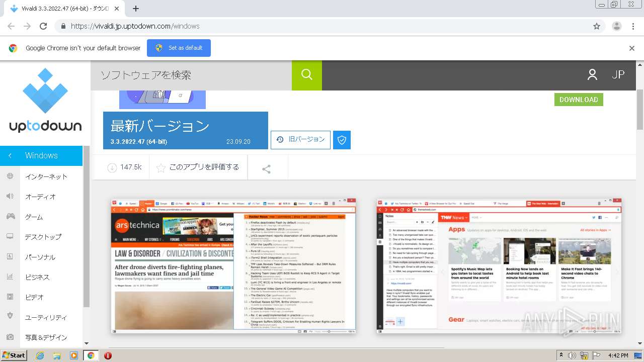Screen dimensions: 644x362
Task: Bookmark this page with the star icon
Action: click(x=597, y=26)
